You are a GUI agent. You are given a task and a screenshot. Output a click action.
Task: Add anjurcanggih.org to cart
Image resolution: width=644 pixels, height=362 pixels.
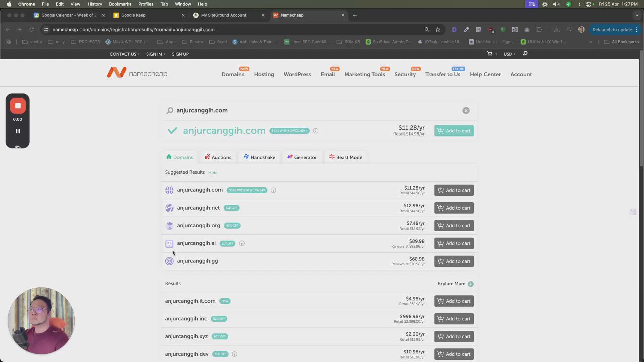pos(454,226)
